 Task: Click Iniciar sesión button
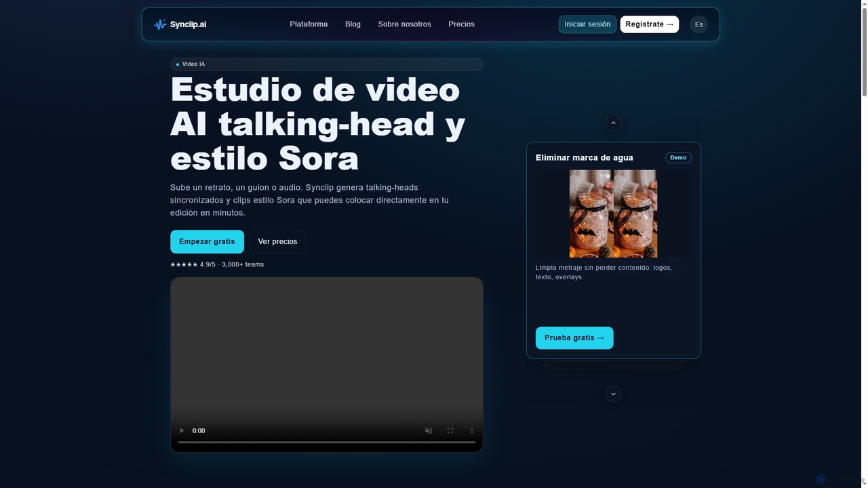pos(587,24)
